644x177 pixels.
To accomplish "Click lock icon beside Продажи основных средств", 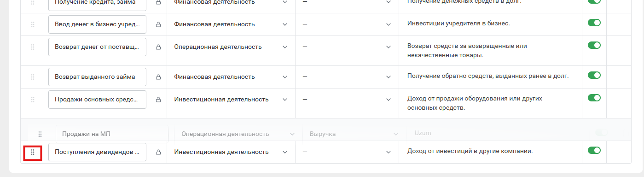I will [158, 100].
